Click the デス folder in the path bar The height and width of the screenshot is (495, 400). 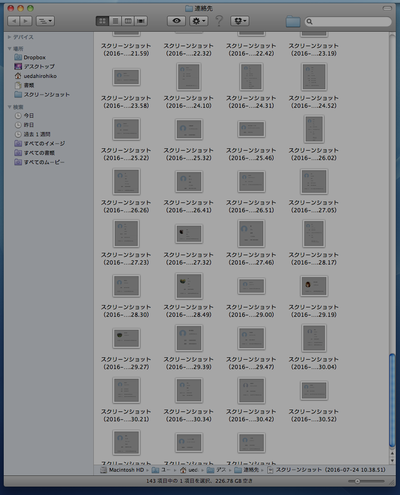point(217,470)
